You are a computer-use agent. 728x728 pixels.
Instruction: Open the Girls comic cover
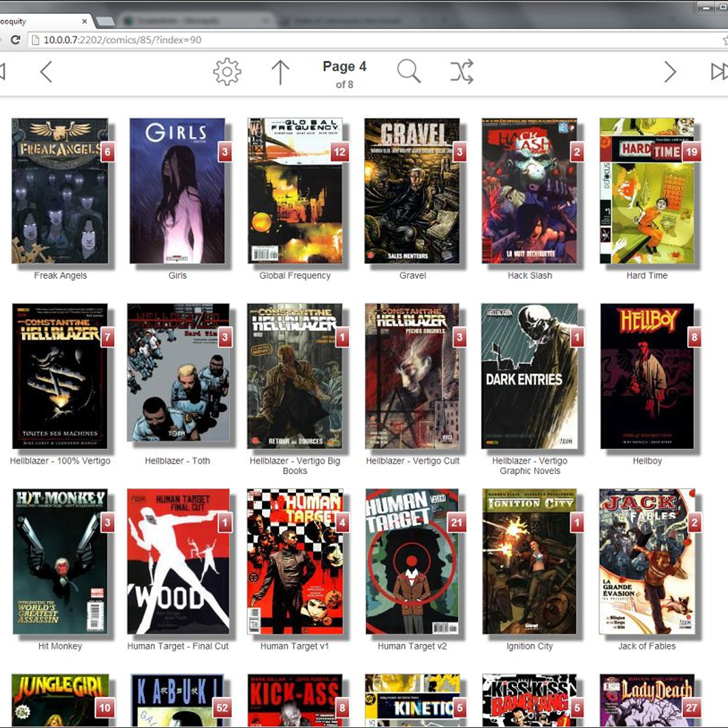177,191
